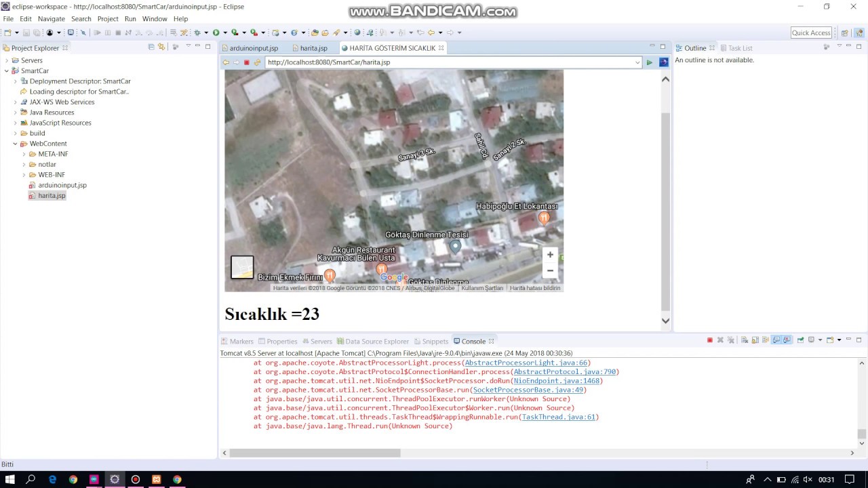This screenshot has height=488, width=868.
Task: Open NioEndpoint.java:1468 stack trace link
Action: 556,381
